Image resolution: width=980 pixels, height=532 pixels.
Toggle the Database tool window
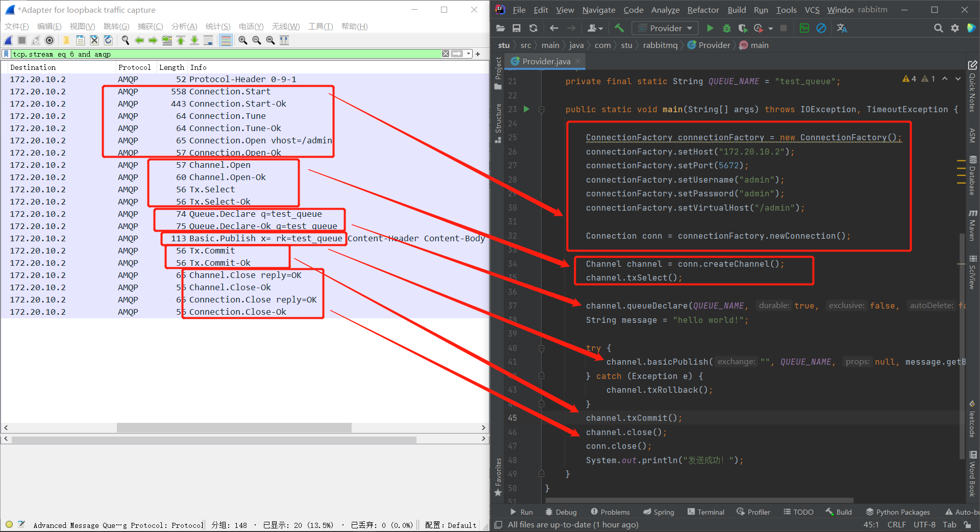pos(972,175)
